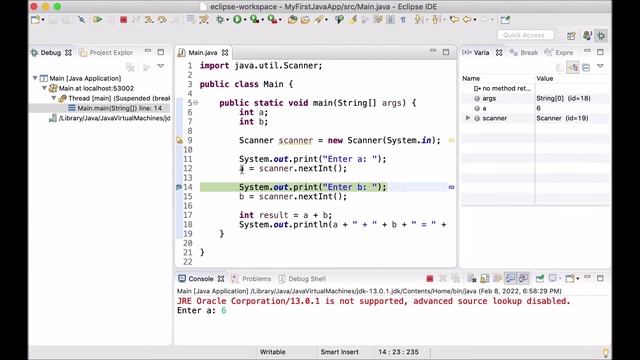Select variable a in Variables view
Viewport: 640px width, 360px height.
(x=535, y=108)
